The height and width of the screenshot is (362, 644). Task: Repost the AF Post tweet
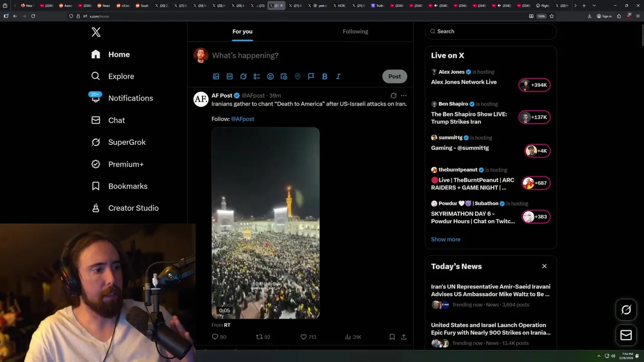click(x=260, y=337)
